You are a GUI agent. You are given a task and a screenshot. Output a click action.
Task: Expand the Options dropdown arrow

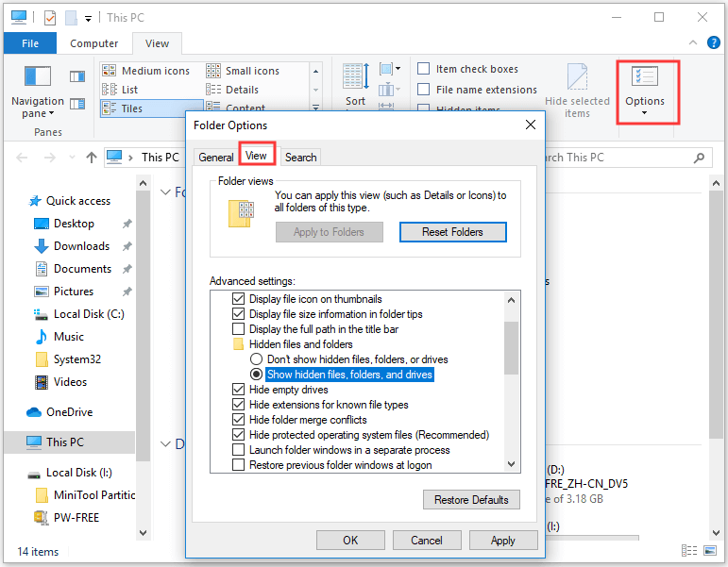coord(645,113)
